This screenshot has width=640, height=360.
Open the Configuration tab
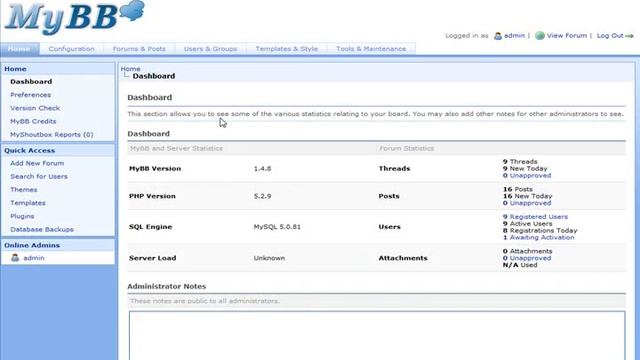(71, 49)
